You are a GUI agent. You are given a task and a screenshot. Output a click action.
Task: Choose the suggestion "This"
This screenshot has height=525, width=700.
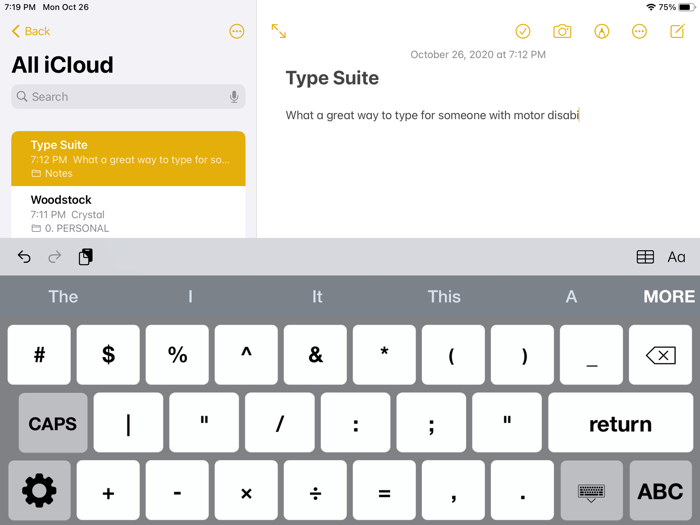tap(444, 296)
